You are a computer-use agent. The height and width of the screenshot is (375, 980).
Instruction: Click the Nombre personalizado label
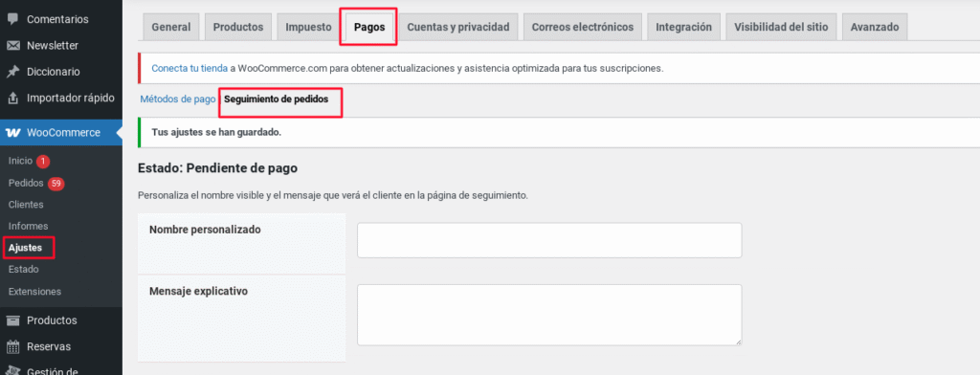[x=205, y=230]
